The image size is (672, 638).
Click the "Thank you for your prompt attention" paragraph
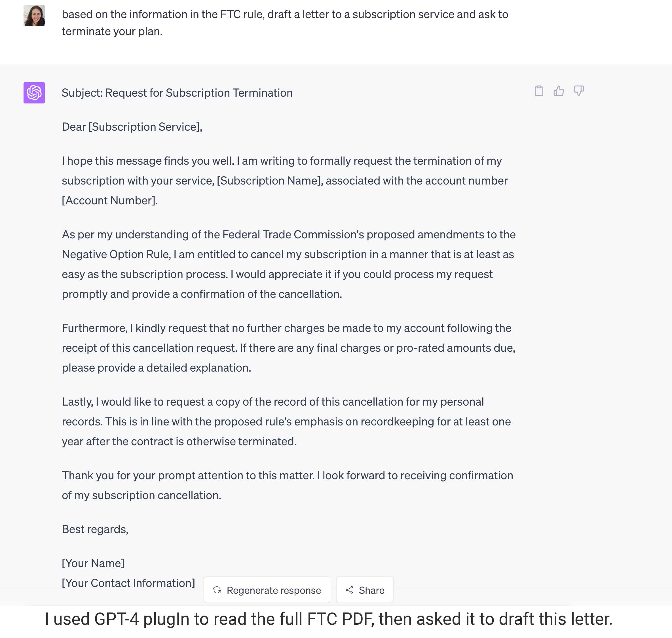pyautogui.click(x=287, y=485)
